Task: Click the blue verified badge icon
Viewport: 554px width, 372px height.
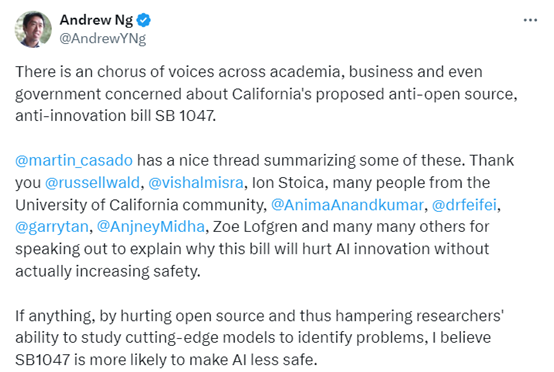Action: coord(144,20)
